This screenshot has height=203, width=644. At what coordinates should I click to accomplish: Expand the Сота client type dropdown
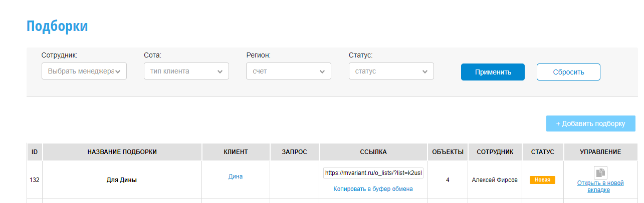186,71
